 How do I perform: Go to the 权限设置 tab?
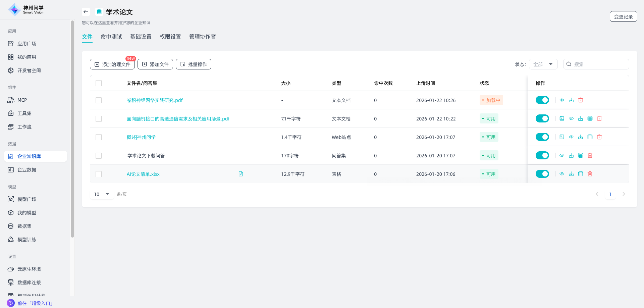tap(170, 37)
